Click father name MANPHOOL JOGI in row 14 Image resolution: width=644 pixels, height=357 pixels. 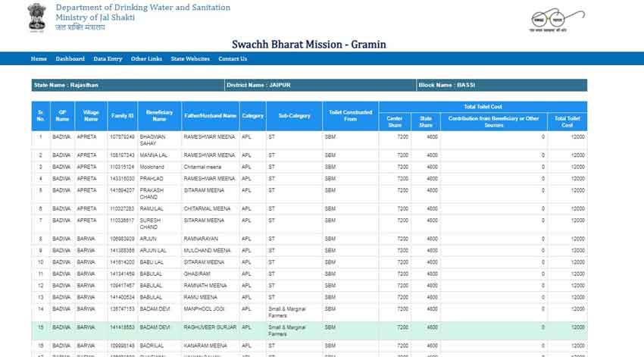click(204, 309)
